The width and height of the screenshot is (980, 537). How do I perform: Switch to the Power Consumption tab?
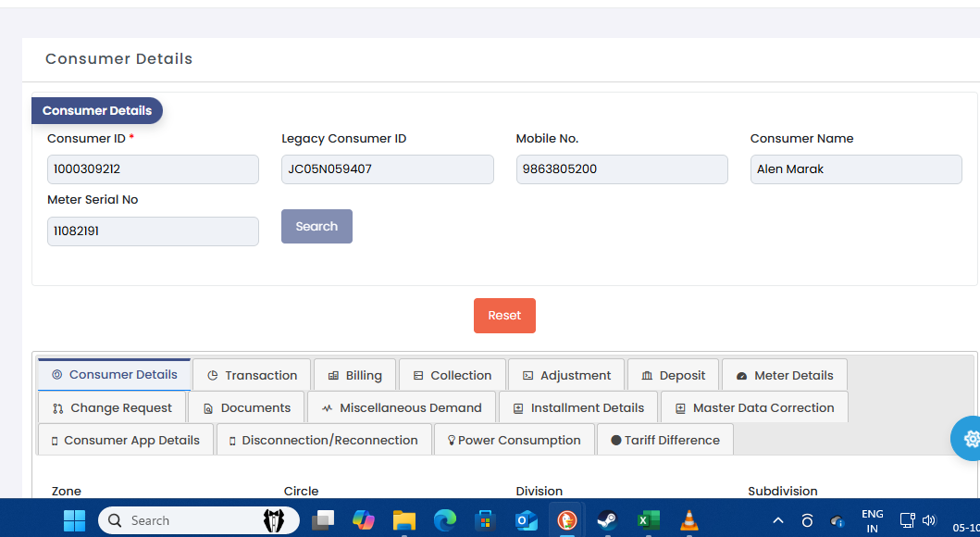coord(515,440)
